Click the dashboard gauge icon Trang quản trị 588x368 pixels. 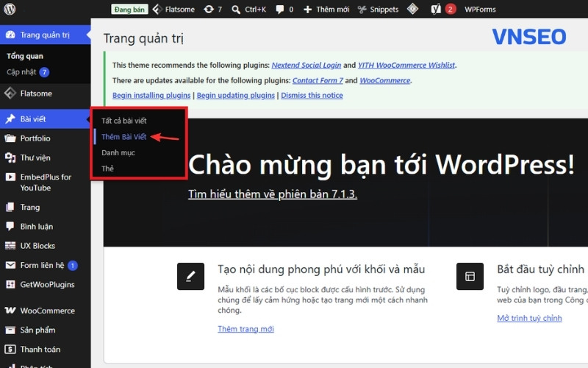click(x=10, y=35)
